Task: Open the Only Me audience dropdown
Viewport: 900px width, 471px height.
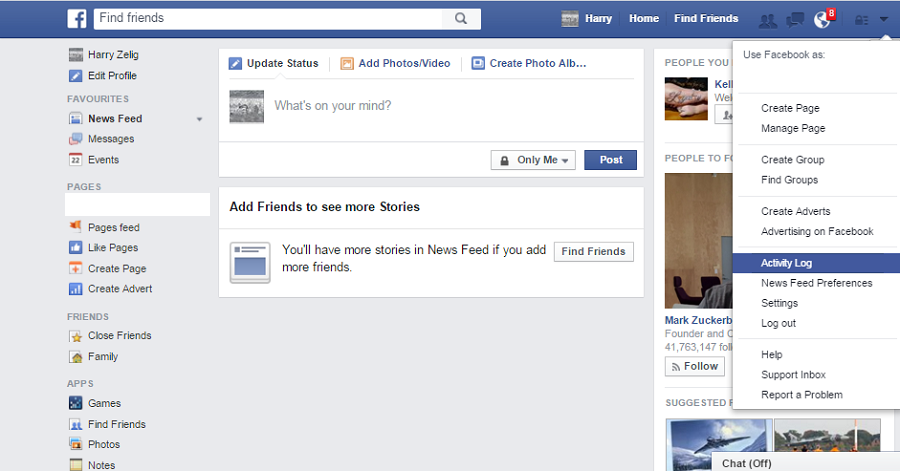Action: [533, 160]
